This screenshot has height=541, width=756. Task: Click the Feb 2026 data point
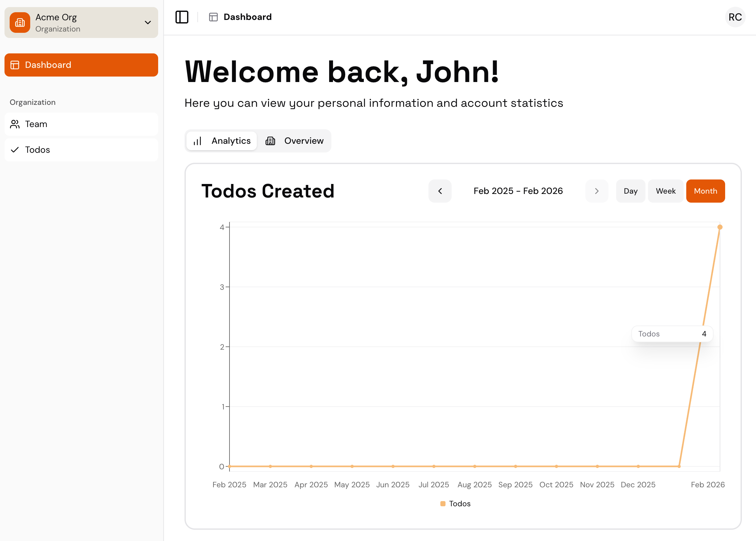point(720,227)
